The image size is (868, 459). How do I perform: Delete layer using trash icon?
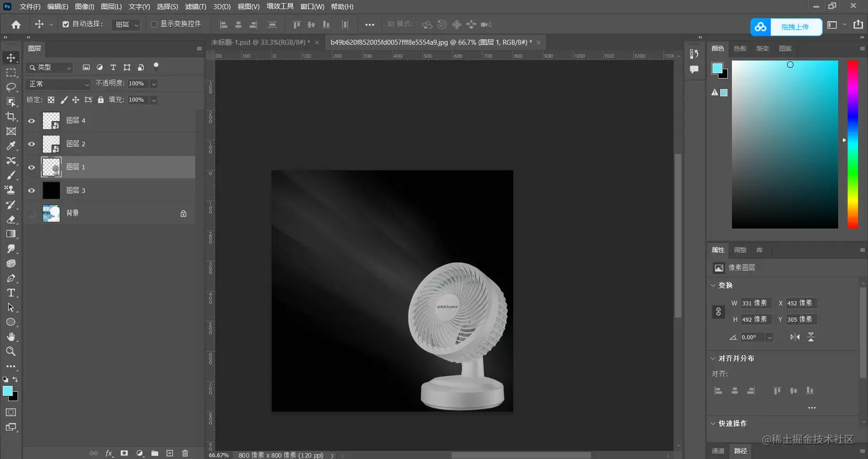(x=185, y=453)
